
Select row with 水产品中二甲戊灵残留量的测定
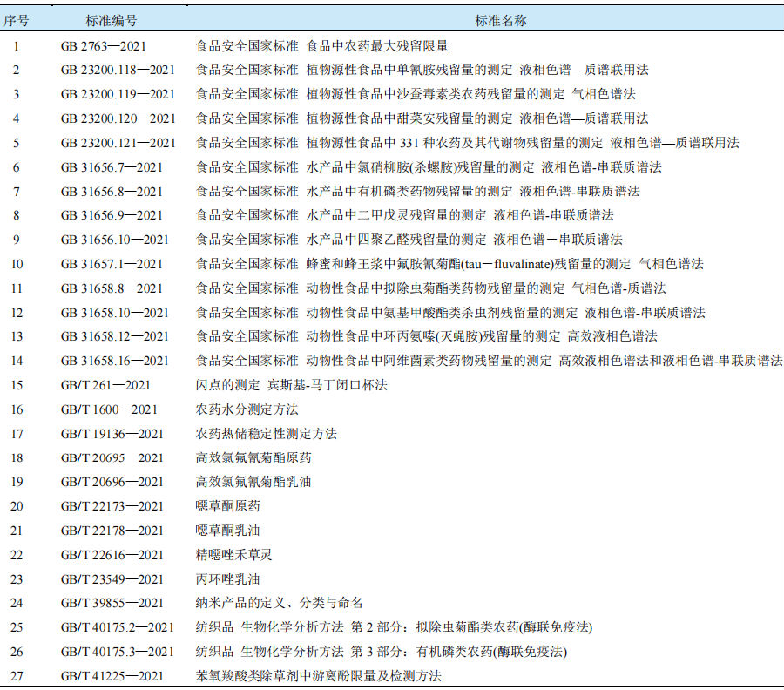click(x=392, y=215)
